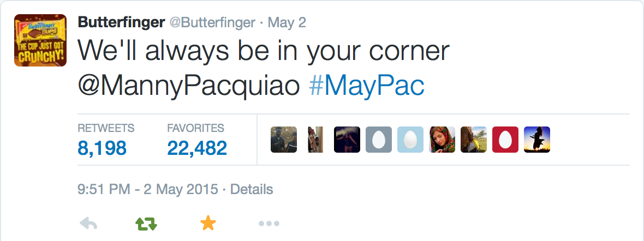Expand tweet Details link
Image resolution: width=644 pixels, height=241 pixels.
(252, 189)
